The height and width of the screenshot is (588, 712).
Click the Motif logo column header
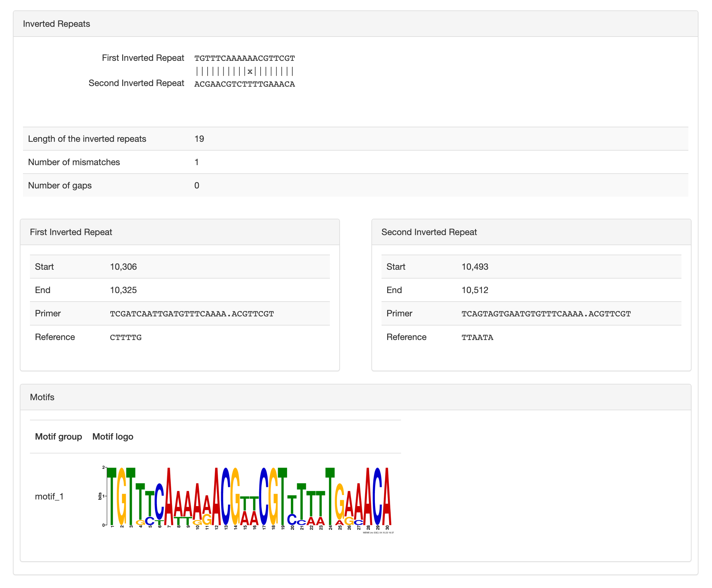click(113, 437)
